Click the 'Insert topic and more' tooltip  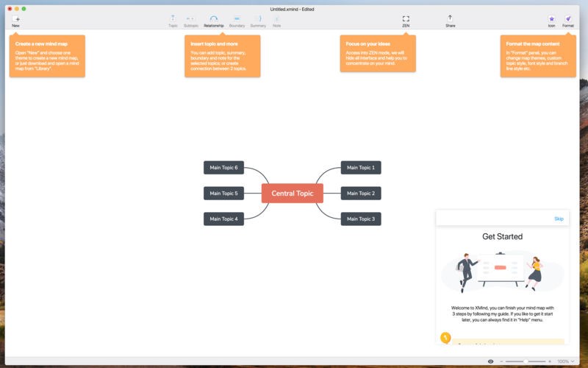click(x=223, y=56)
